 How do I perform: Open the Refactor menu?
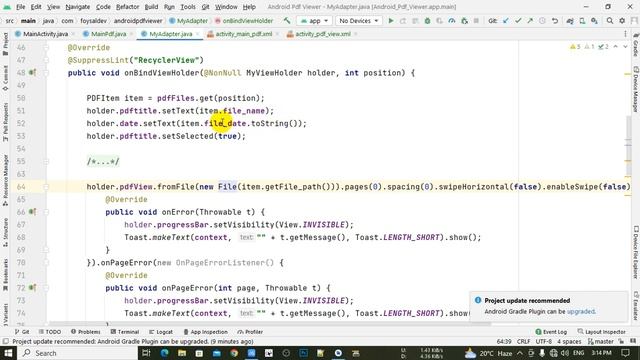click(127, 7)
